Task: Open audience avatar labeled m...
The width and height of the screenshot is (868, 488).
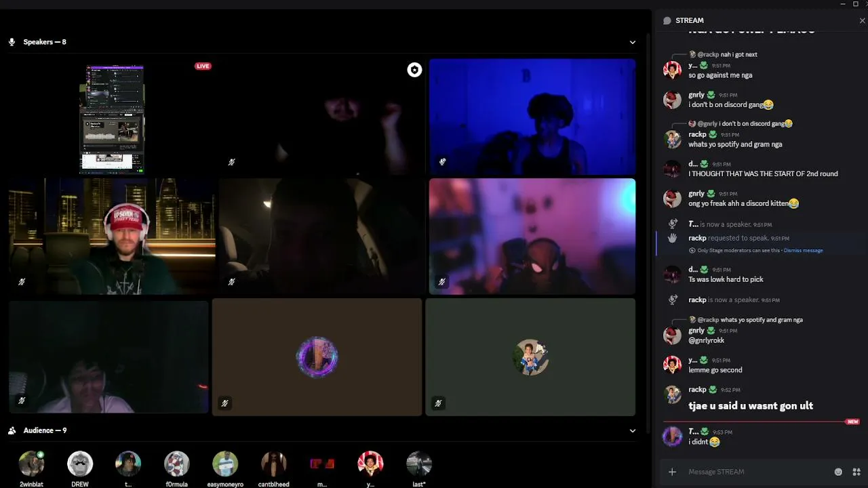Action: [x=322, y=464]
